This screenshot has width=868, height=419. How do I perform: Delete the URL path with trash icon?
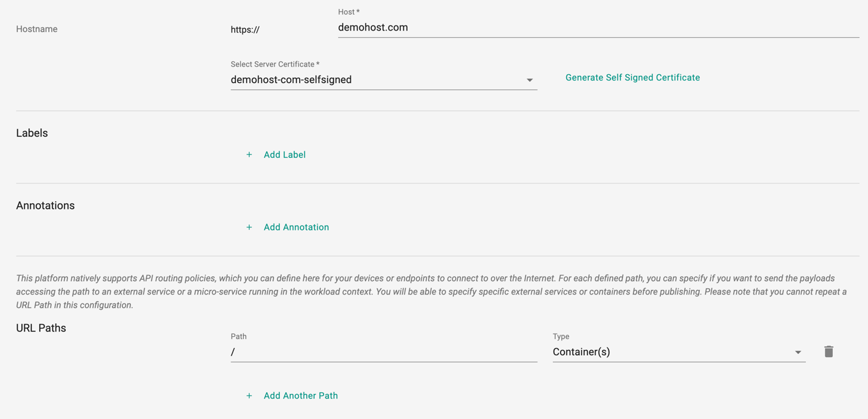[x=828, y=351]
